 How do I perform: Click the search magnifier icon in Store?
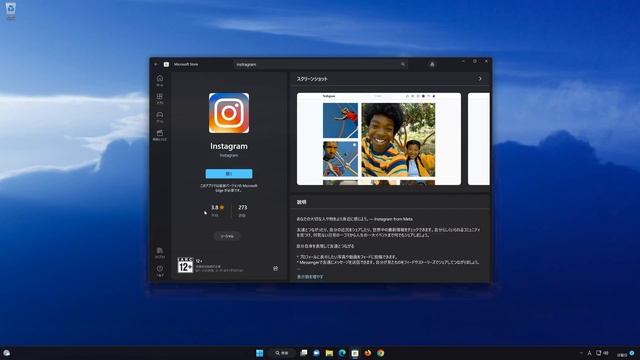click(403, 64)
